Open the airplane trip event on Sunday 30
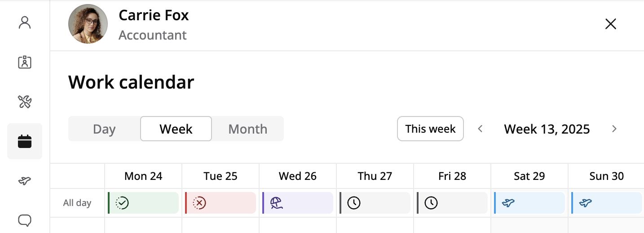 click(x=607, y=203)
